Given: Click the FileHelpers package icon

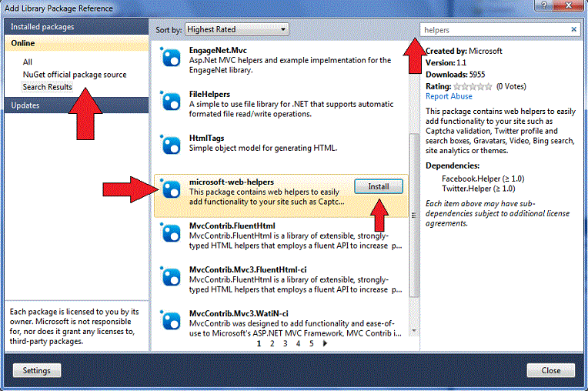Looking at the screenshot, I should (x=171, y=102).
